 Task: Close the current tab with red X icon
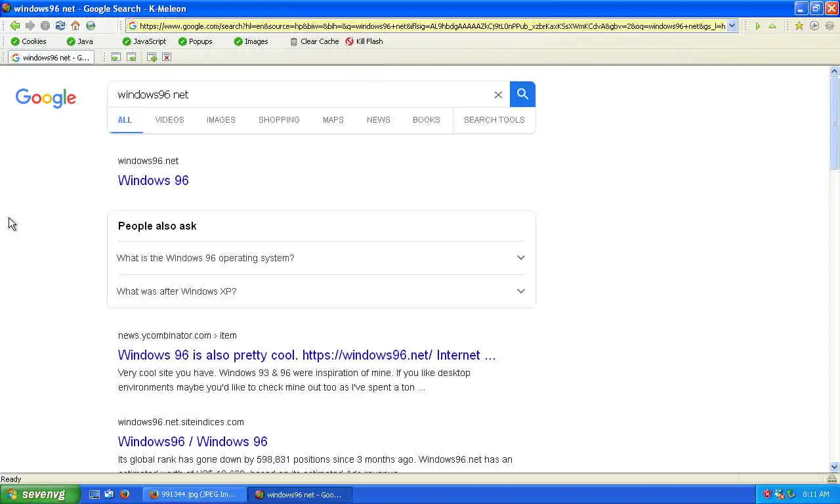click(167, 58)
